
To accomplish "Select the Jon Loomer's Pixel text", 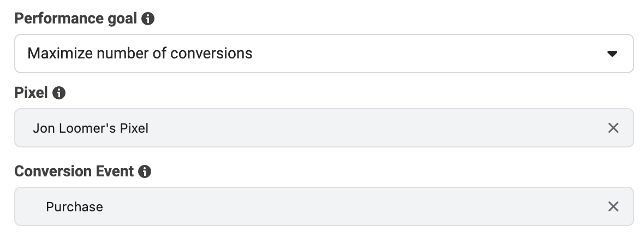I will point(91,128).
